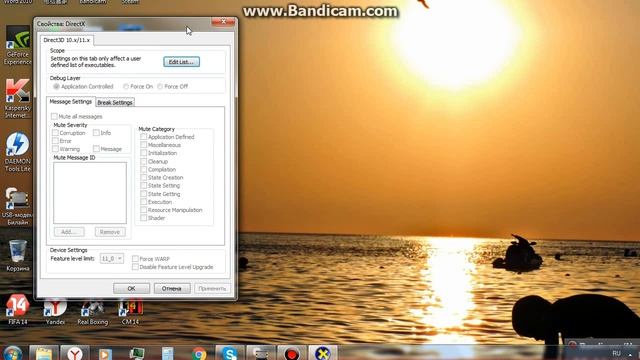The image size is (640, 360).
Task: Select the Direct3D 10.x/11.x tab
Action: click(x=67, y=40)
